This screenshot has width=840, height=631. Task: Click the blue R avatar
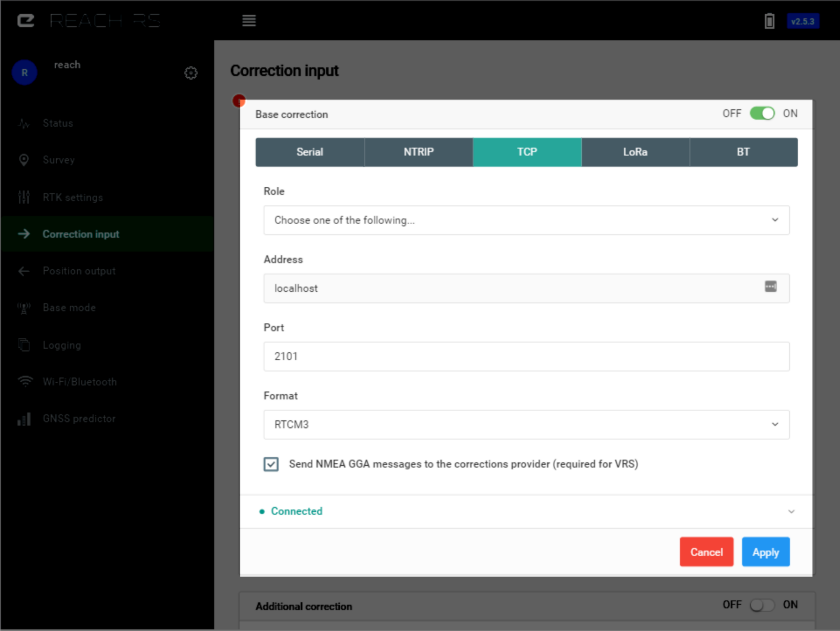25,72
